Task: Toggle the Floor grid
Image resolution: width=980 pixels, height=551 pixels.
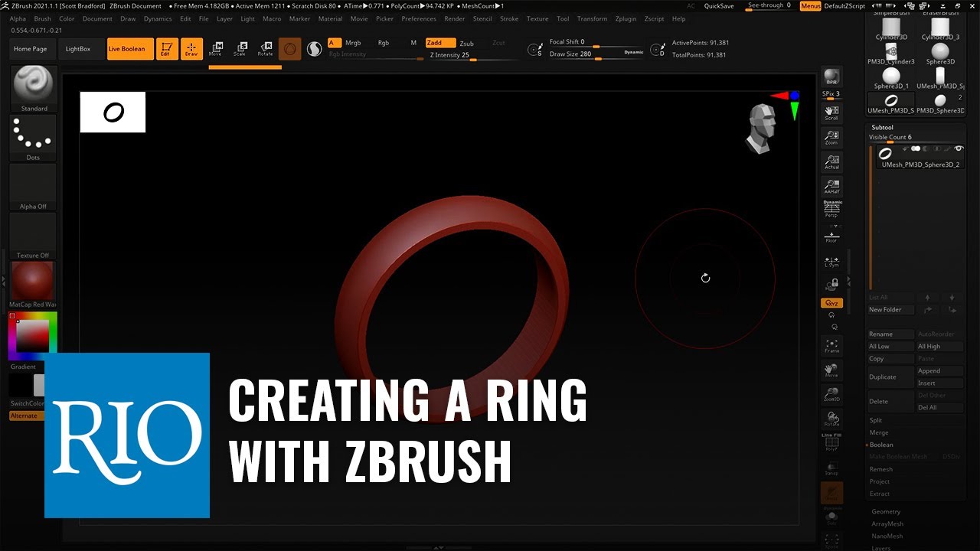Action: (x=831, y=236)
